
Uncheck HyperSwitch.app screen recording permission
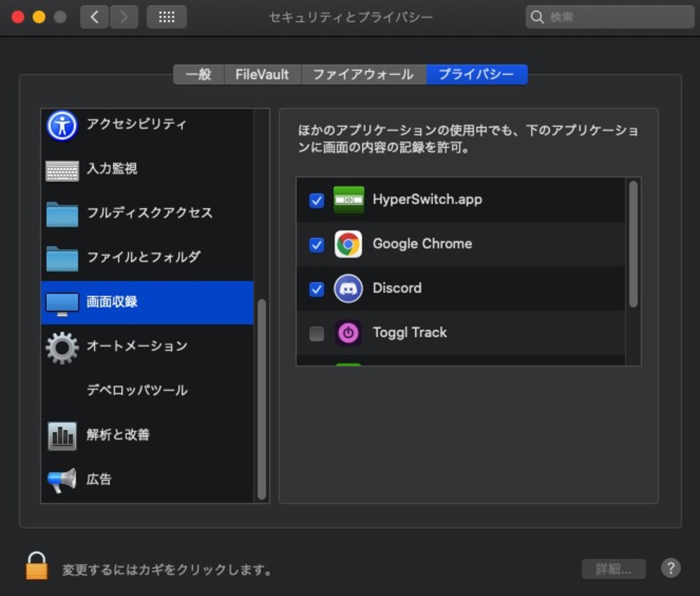[317, 200]
